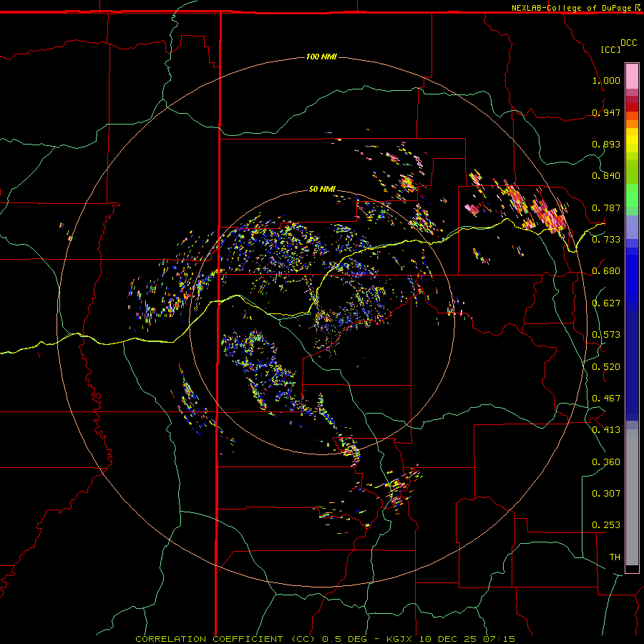Click the gray segment of the color bar
Viewport: 644px width, 644px height.
632,497
